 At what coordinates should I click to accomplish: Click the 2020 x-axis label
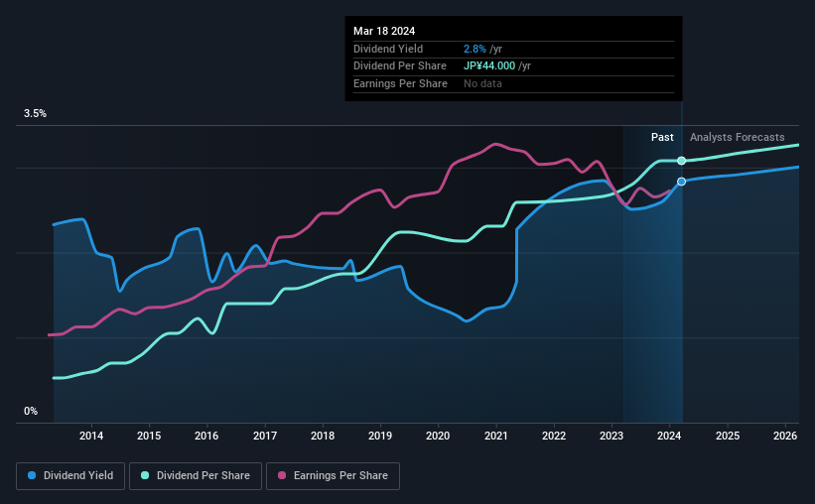pos(438,436)
